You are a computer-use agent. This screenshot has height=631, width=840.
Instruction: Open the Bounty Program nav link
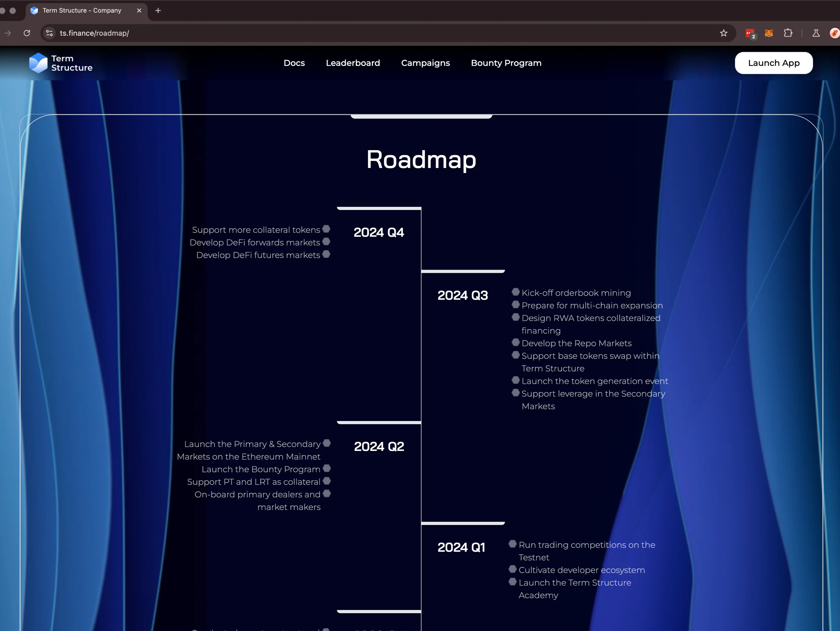point(506,63)
